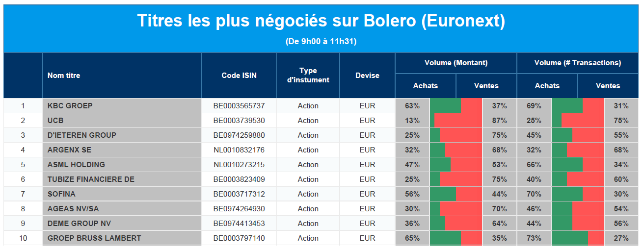
Task: Click the red sell bar in UCB's Montant column
Action: coord(458,121)
